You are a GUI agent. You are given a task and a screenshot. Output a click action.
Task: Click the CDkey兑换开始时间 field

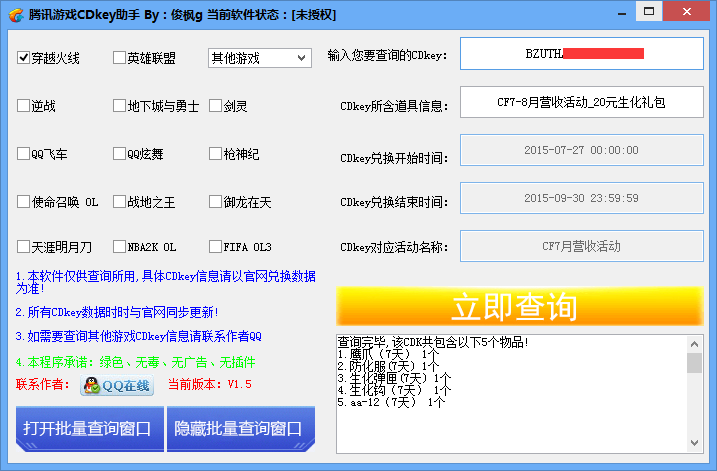[x=581, y=150]
